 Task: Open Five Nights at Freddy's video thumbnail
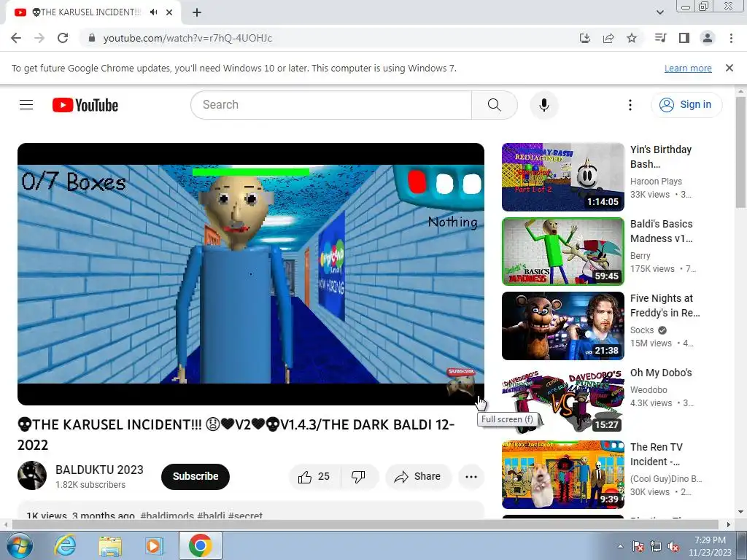(562, 326)
